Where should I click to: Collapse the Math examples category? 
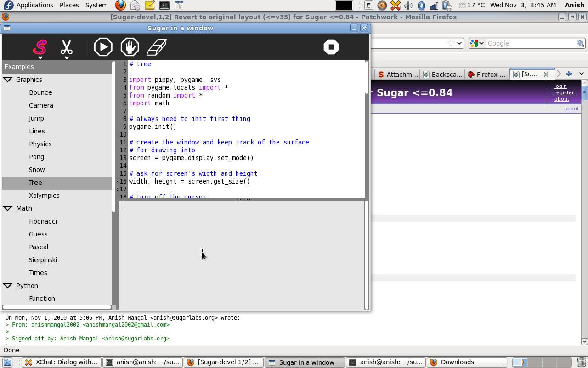(8, 208)
